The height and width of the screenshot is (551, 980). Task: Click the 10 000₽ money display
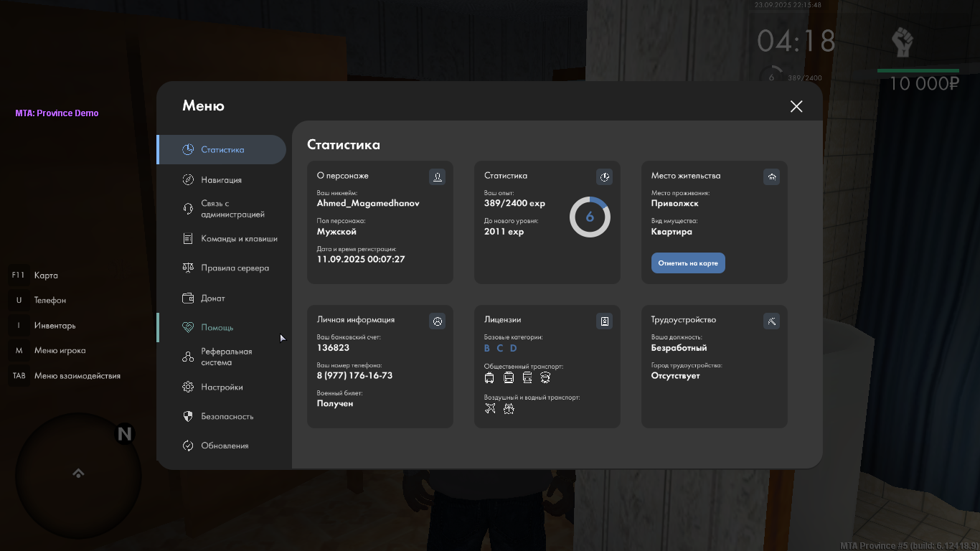pos(924,84)
